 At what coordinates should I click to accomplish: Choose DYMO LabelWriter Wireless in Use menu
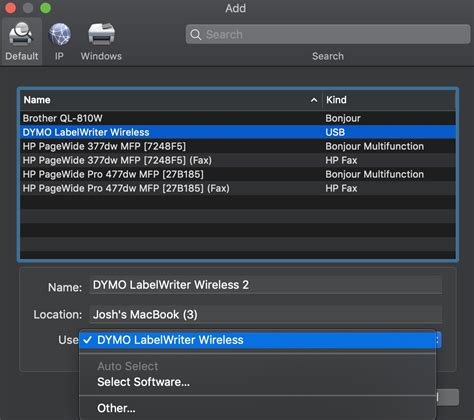click(x=257, y=340)
